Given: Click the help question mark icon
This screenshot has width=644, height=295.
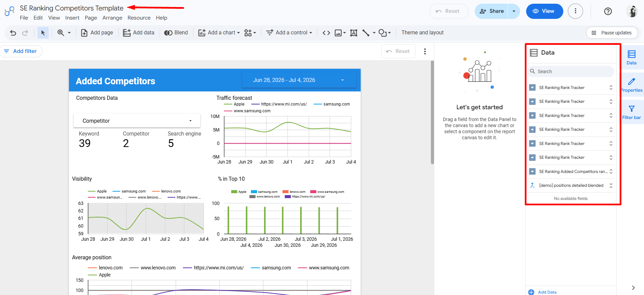Looking at the screenshot, I should pyautogui.click(x=608, y=11).
